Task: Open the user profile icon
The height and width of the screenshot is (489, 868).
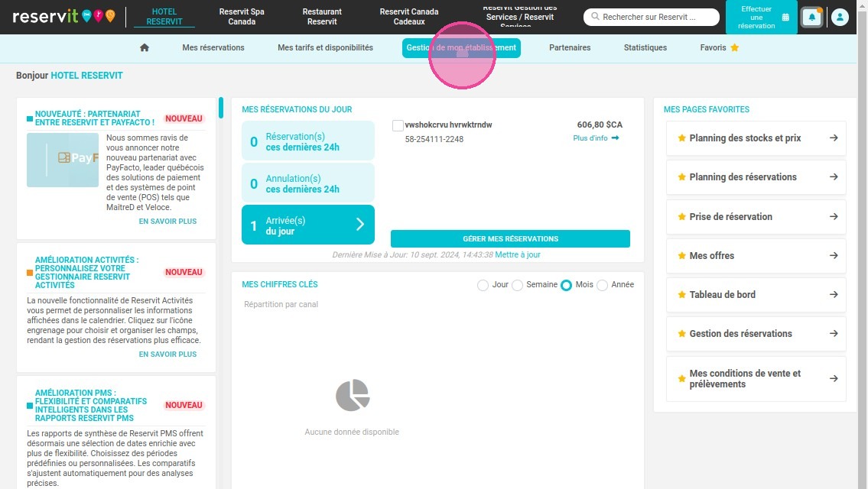Action: pos(840,17)
